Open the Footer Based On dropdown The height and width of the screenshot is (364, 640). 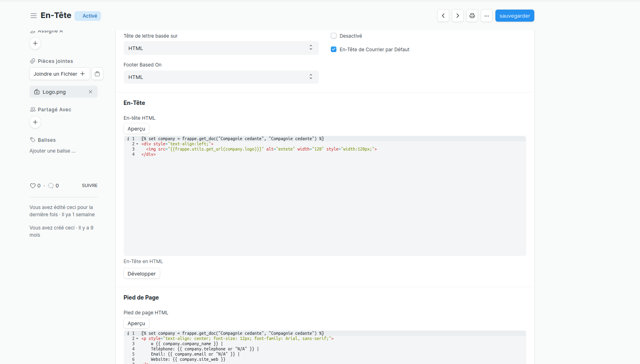221,77
